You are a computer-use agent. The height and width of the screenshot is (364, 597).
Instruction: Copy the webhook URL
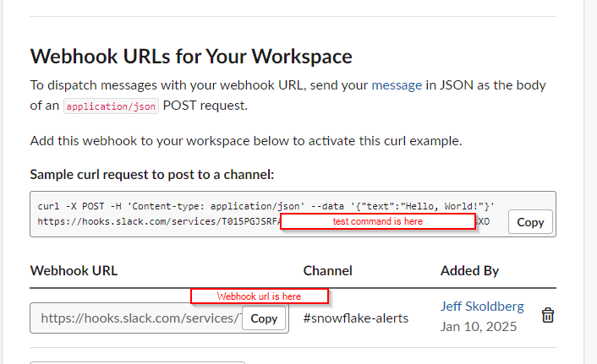click(x=264, y=318)
